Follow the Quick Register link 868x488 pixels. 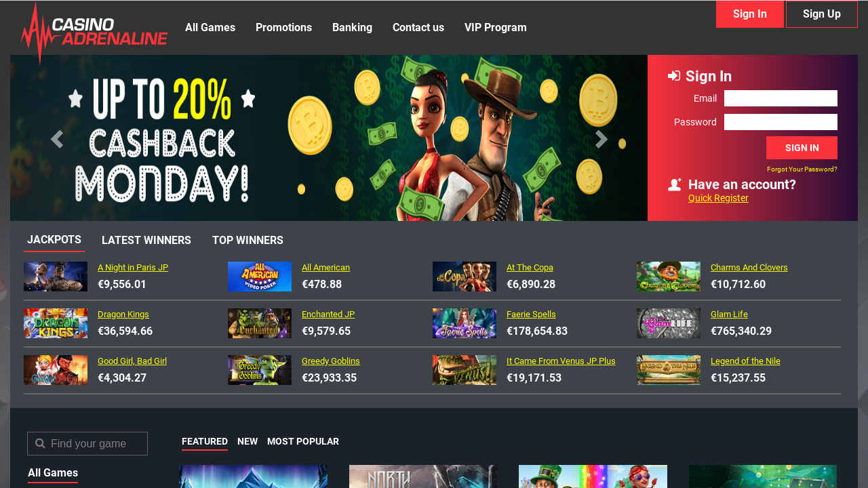click(718, 198)
